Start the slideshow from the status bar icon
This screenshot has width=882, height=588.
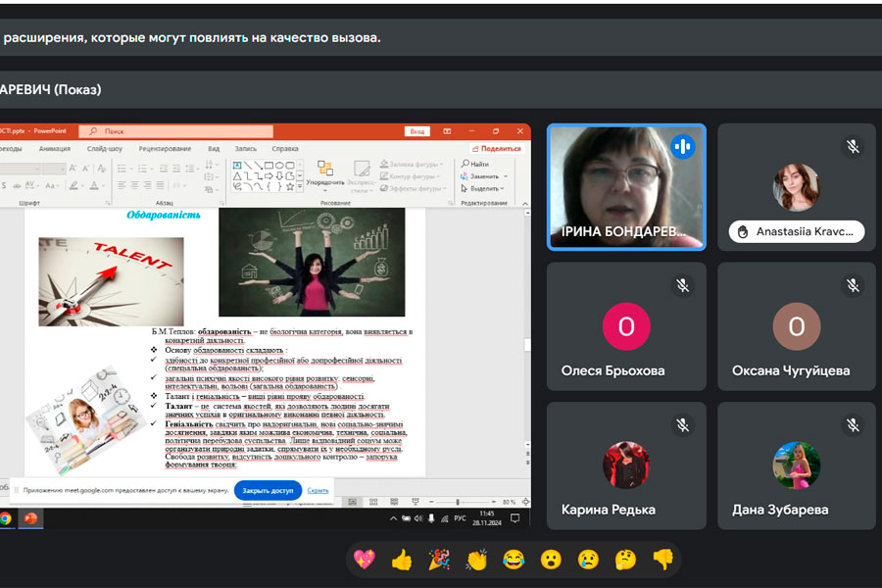tap(416, 502)
